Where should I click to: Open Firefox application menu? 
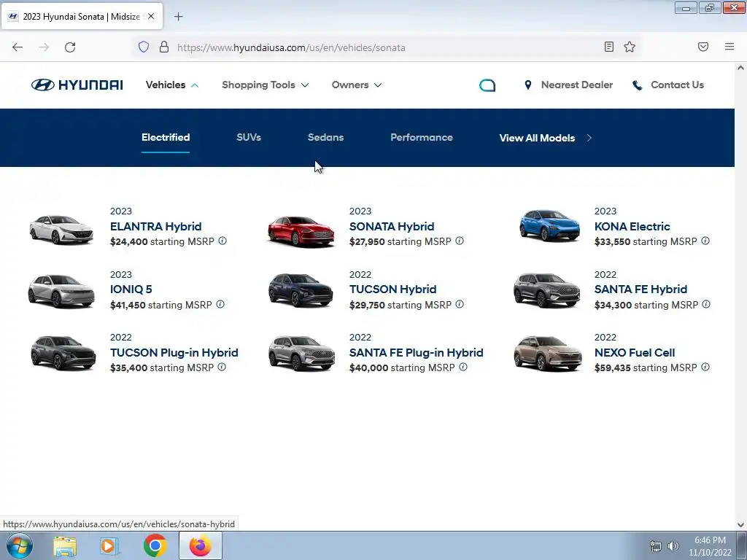[x=729, y=47]
